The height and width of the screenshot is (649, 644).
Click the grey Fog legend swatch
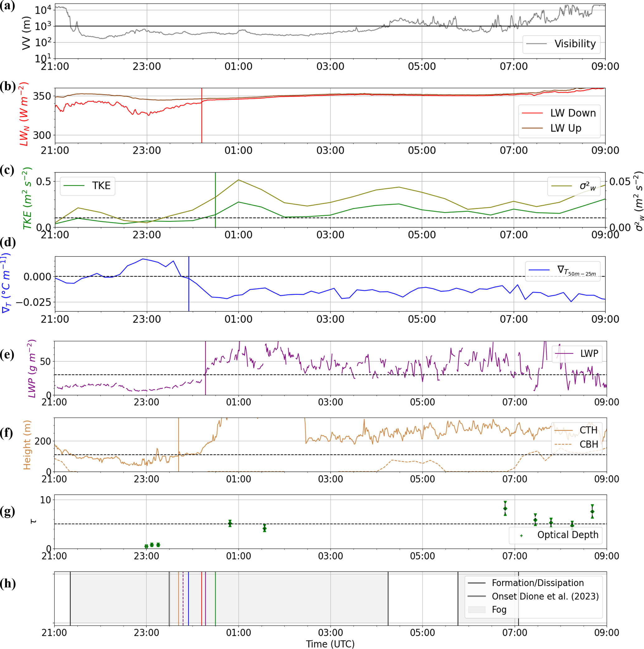[476, 609]
